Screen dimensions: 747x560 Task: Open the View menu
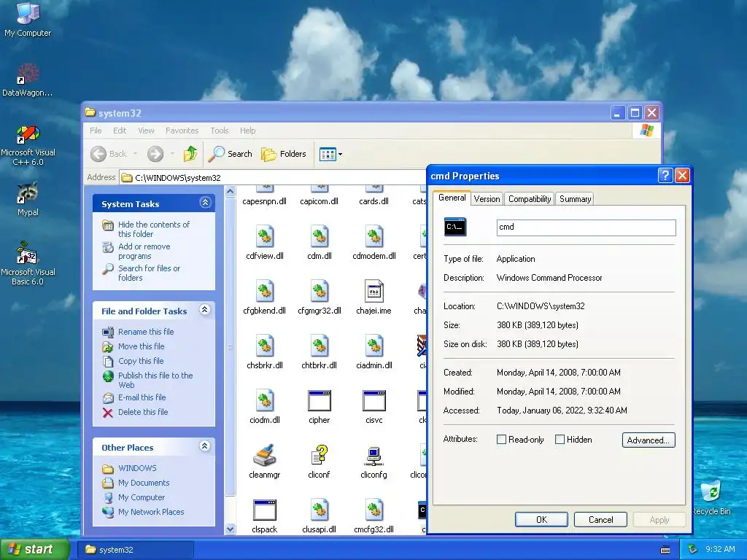pos(146,131)
